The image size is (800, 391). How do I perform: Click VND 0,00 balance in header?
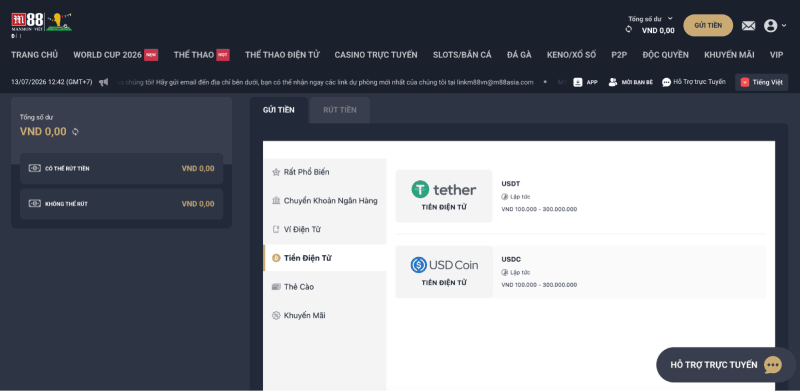coord(658,31)
